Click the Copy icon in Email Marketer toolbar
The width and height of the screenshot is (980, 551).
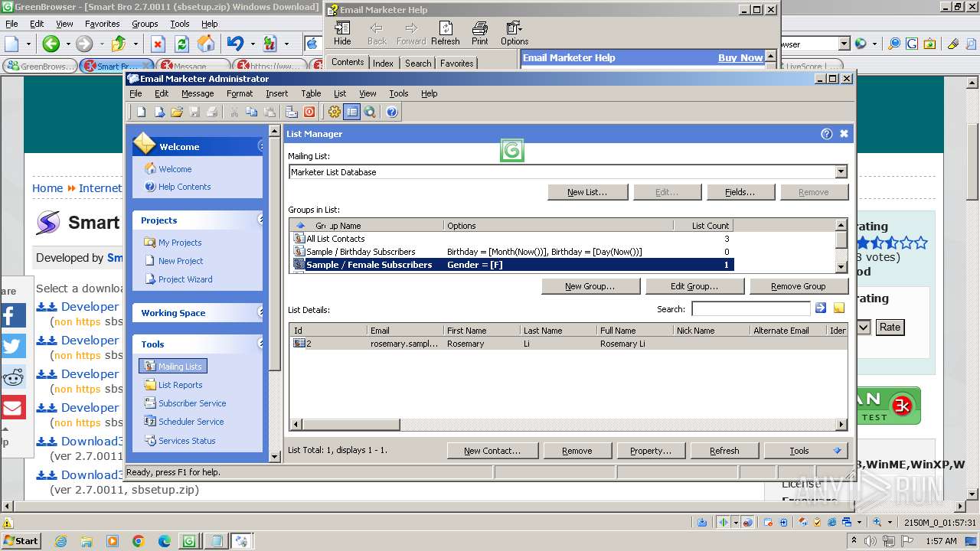coord(252,112)
